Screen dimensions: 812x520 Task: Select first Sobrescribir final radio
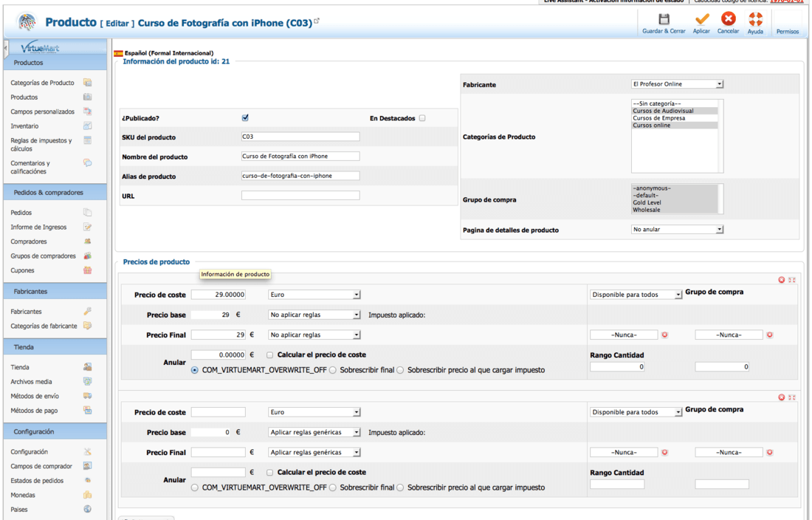coord(332,370)
